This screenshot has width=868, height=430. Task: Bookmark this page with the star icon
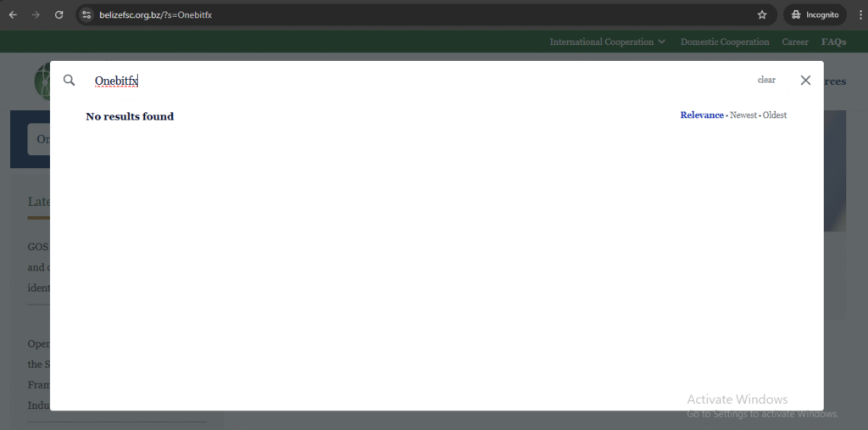pyautogui.click(x=762, y=15)
